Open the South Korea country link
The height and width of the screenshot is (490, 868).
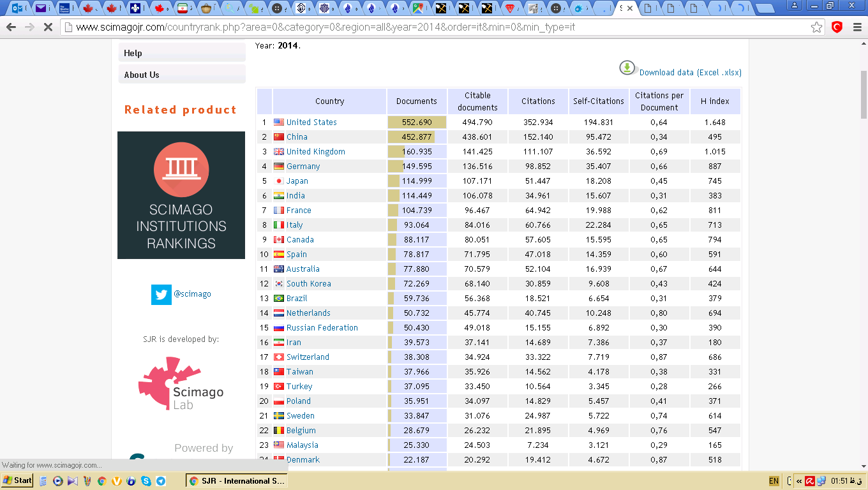308,284
